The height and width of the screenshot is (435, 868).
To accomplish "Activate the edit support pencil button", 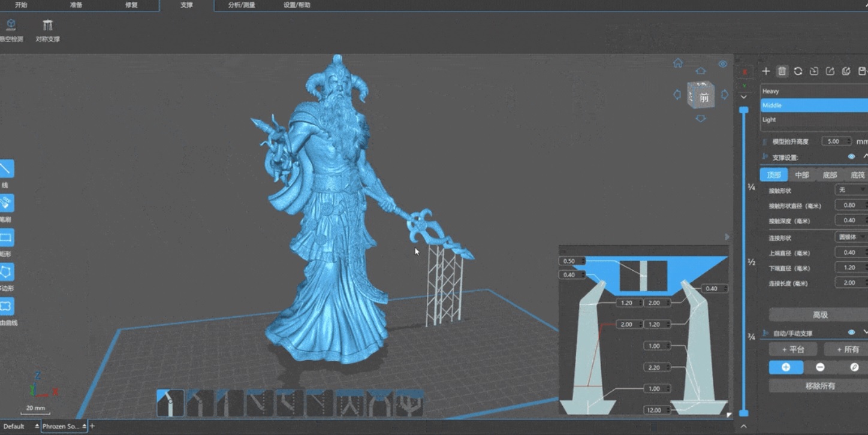I will point(854,367).
